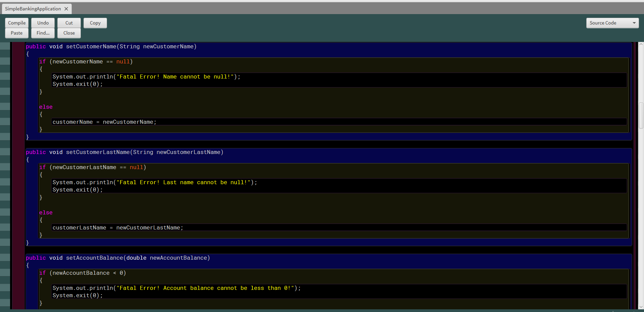644x312 pixels.
Task: Open the Find dialog
Action: tap(43, 33)
